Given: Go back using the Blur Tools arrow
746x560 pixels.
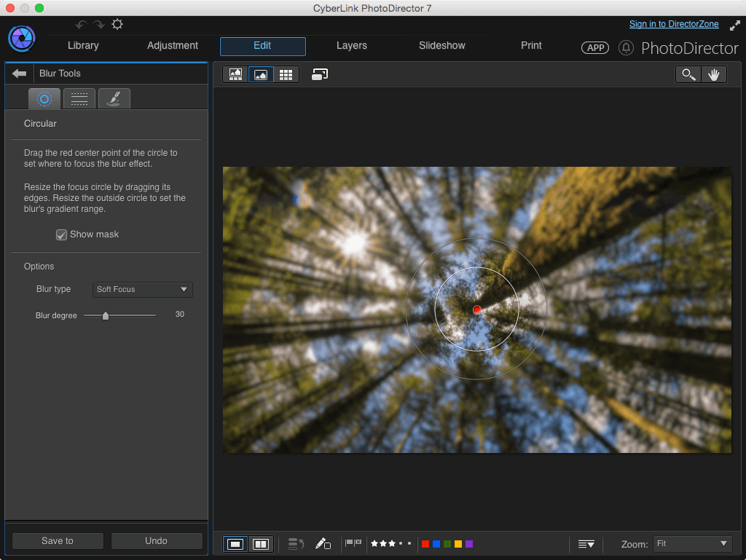Looking at the screenshot, I should click(19, 74).
